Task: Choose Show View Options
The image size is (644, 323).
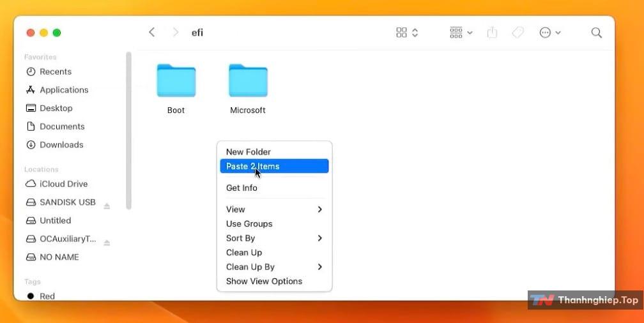Action: pyautogui.click(x=274, y=281)
